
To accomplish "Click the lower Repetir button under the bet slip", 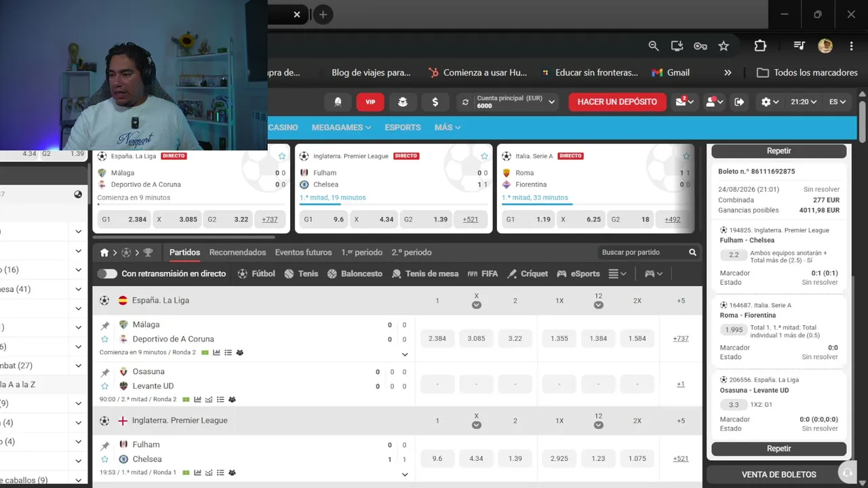I will click(778, 449).
